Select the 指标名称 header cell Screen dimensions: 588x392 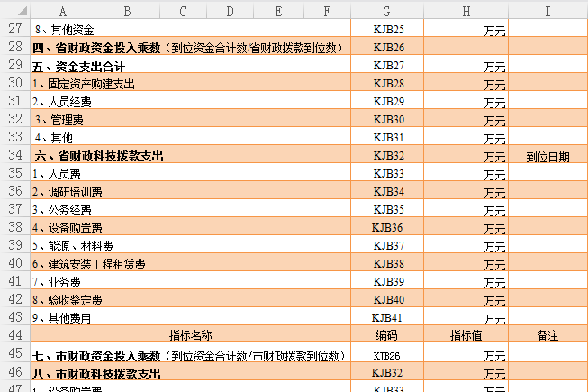tap(191, 335)
